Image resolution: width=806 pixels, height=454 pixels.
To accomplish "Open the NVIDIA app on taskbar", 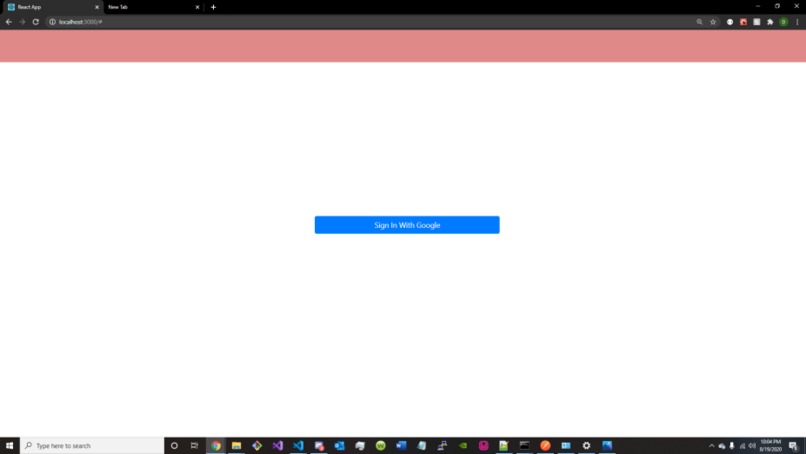I will [463, 445].
